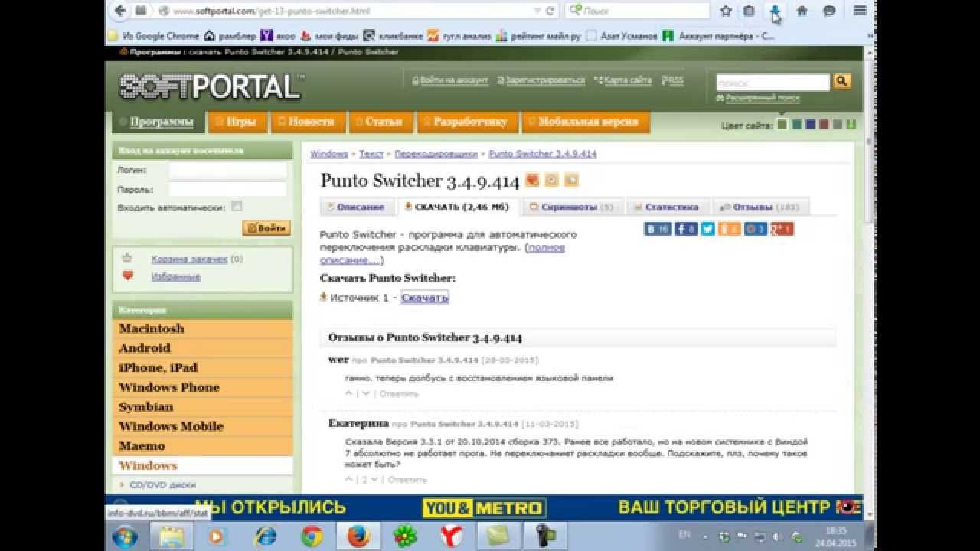Open the 'СКАЧАТЬ (2,46 Мб)' tab
This screenshot has height=551, width=980.
click(x=458, y=207)
